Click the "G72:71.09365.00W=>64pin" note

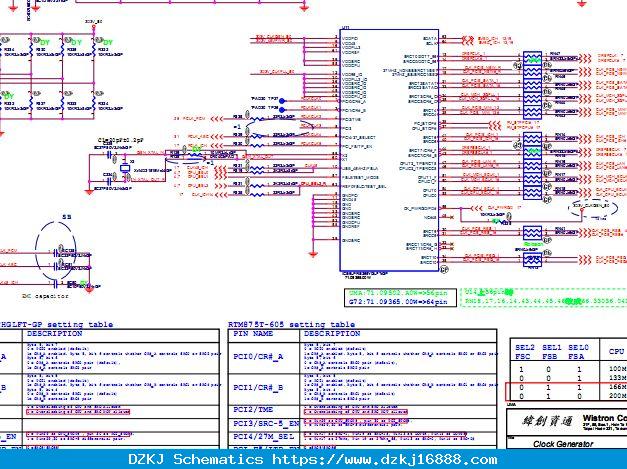coord(398,302)
